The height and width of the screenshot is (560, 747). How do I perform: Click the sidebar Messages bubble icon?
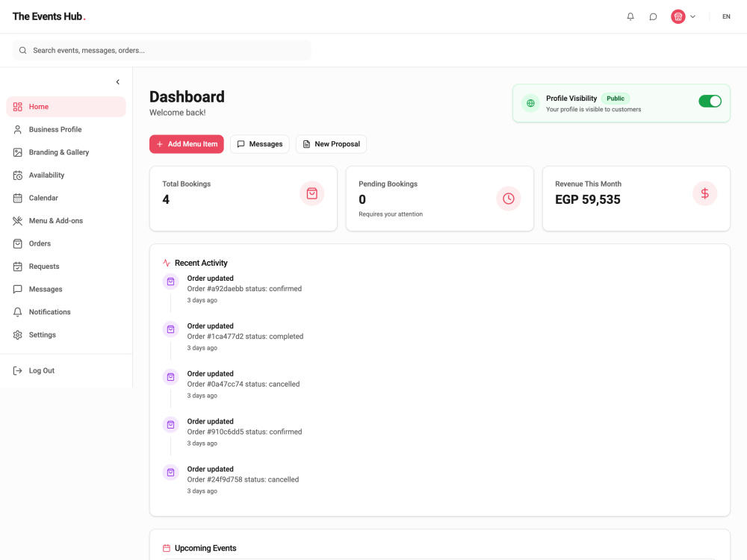[18, 290]
